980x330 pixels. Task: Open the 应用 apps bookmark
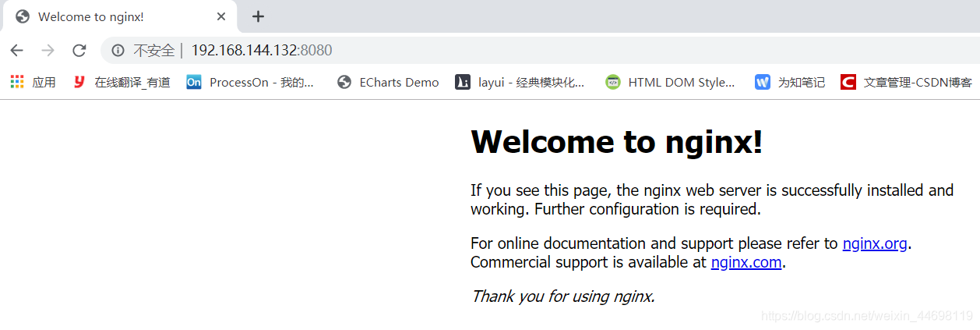[33, 82]
